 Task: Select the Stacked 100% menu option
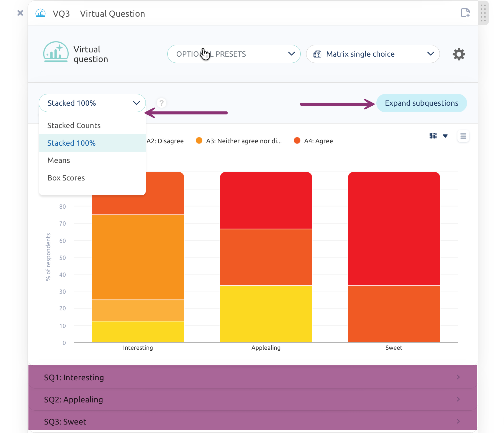pos(92,143)
